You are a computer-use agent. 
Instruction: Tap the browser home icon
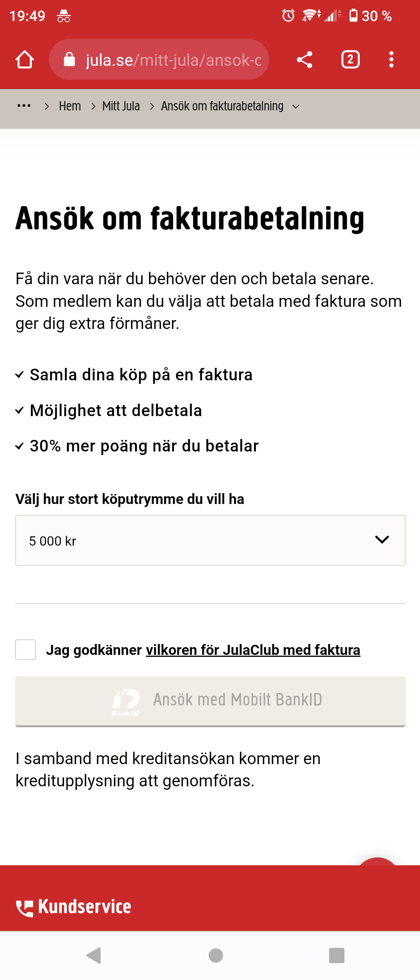tap(25, 60)
